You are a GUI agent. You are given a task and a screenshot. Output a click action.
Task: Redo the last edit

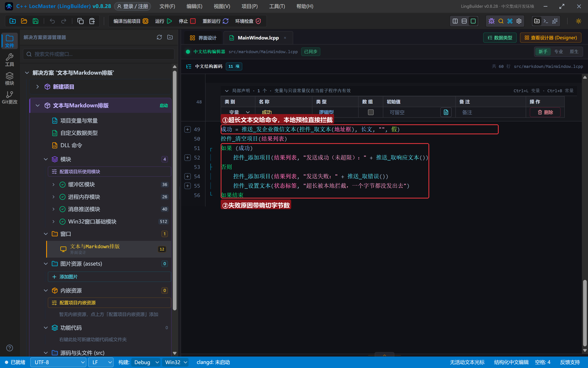coord(64,21)
